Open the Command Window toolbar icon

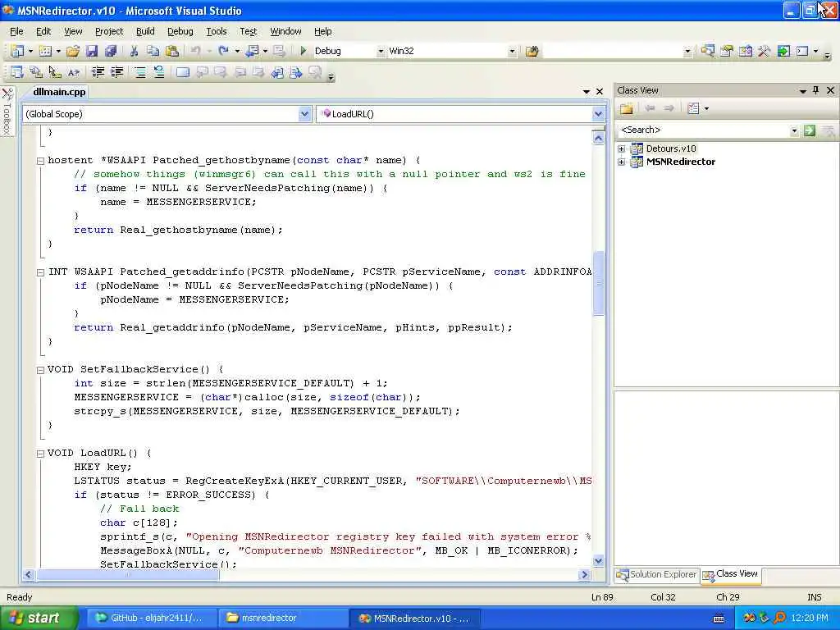802,51
